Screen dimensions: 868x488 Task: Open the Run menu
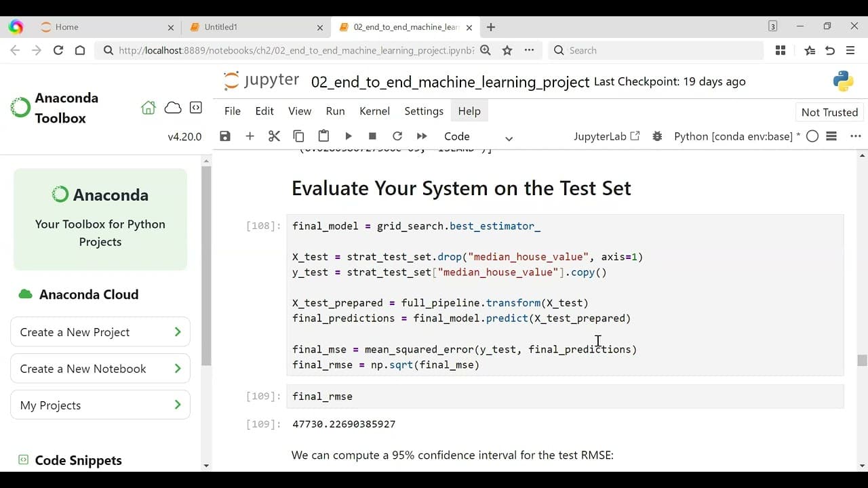tap(335, 111)
